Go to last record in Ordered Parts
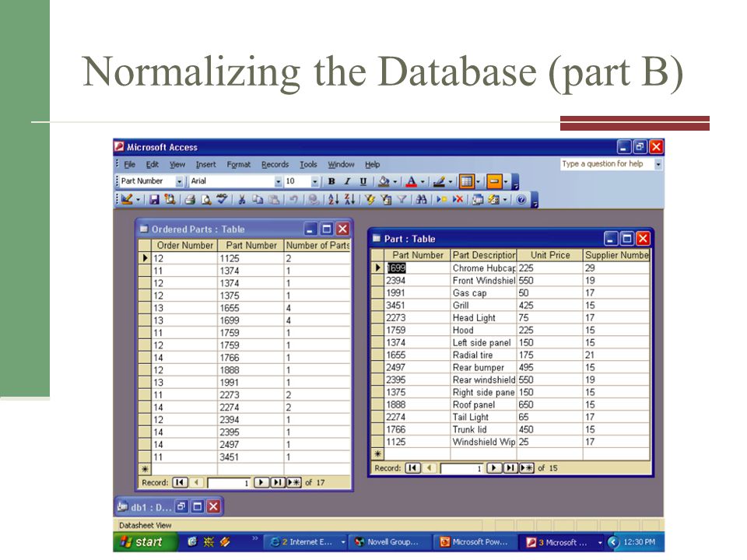This screenshot has height=560, width=747. (278, 482)
